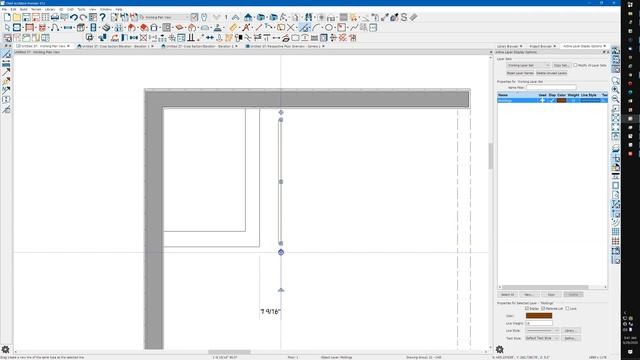Toggle the Disp checkmark in Moldings row
This screenshot has height=360, width=640.
pos(552,100)
